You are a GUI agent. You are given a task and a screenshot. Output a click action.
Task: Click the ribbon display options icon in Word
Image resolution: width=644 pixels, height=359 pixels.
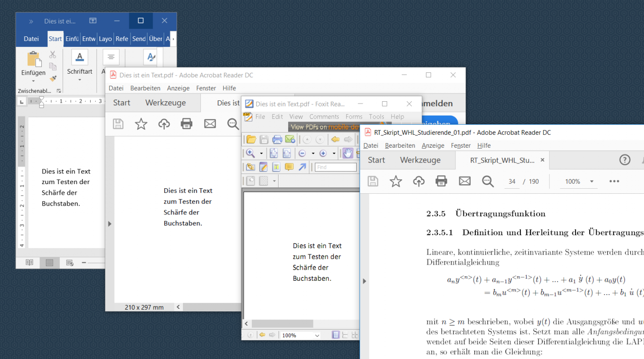coord(93,21)
